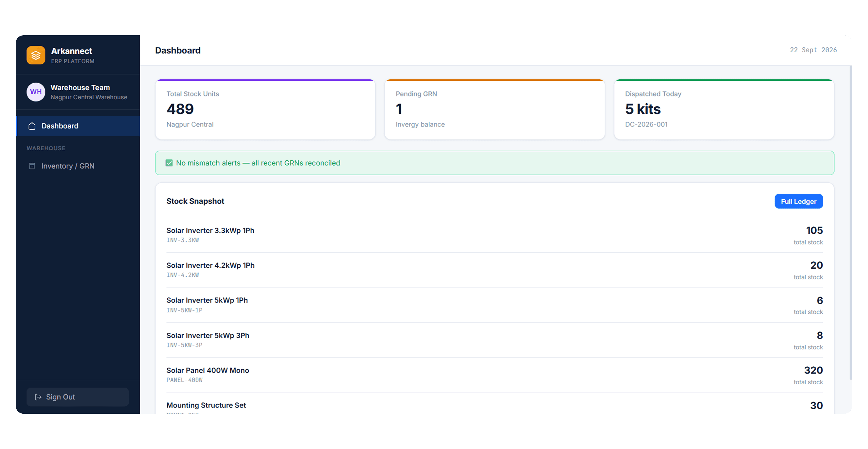This screenshot has width=868, height=449.
Task: Open Inventory / GRN in sidebar
Action: coord(78,166)
